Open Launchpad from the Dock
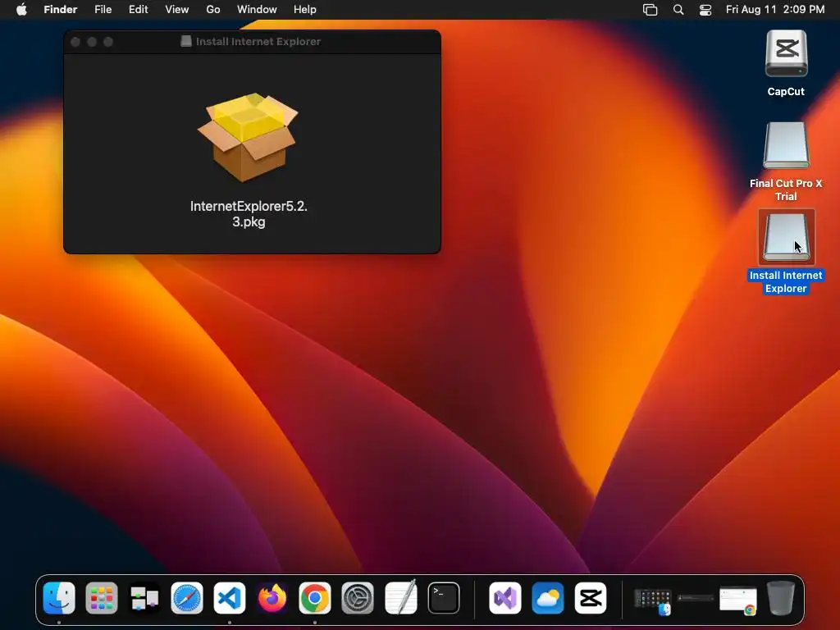The image size is (840, 630). 101,598
